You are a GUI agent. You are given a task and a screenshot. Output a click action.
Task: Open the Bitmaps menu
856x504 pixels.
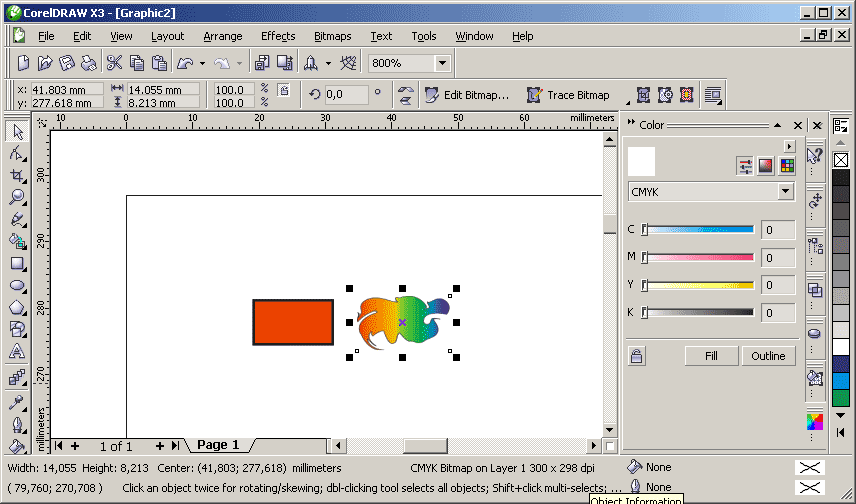pos(332,36)
